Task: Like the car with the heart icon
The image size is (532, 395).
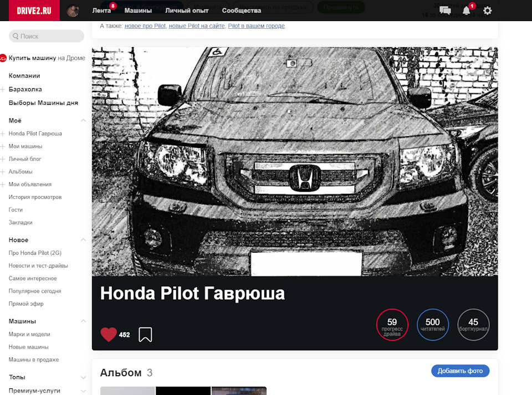Action: click(x=109, y=334)
